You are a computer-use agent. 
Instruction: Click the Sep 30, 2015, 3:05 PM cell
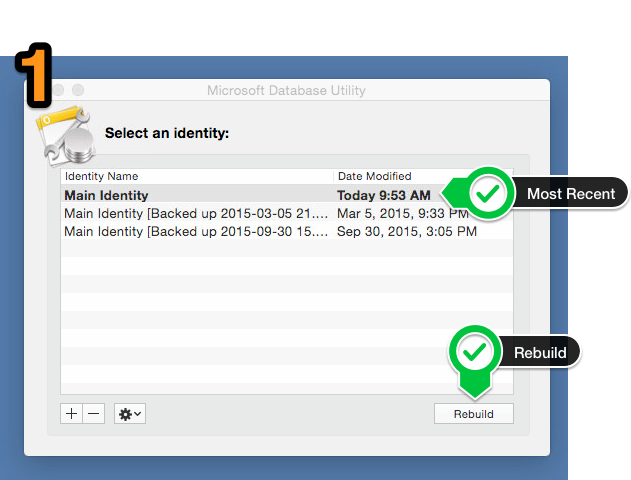click(x=407, y=231)
